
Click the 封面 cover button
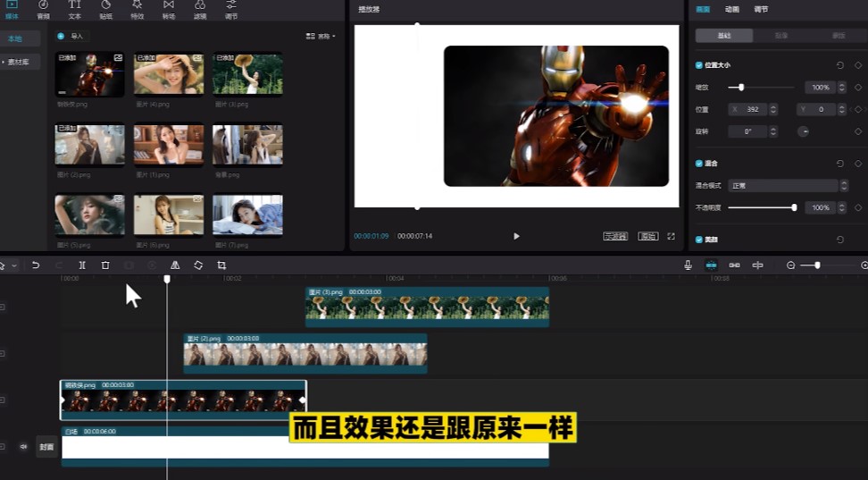coord(46,447)
